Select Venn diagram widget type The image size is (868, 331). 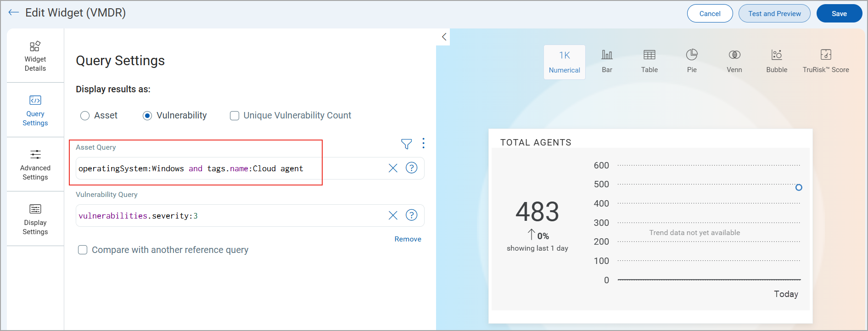pos(734,62)
